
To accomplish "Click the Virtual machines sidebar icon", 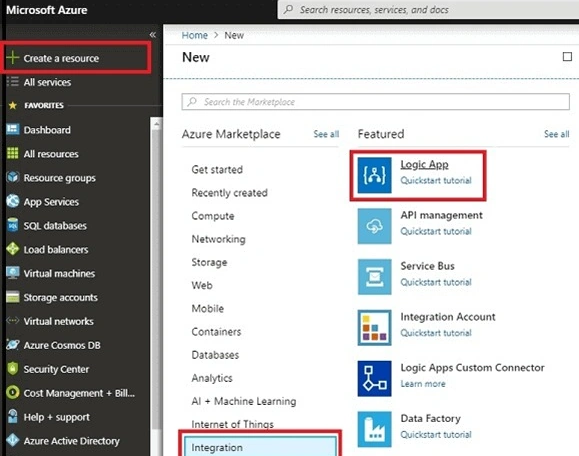I will coord(13,273).
